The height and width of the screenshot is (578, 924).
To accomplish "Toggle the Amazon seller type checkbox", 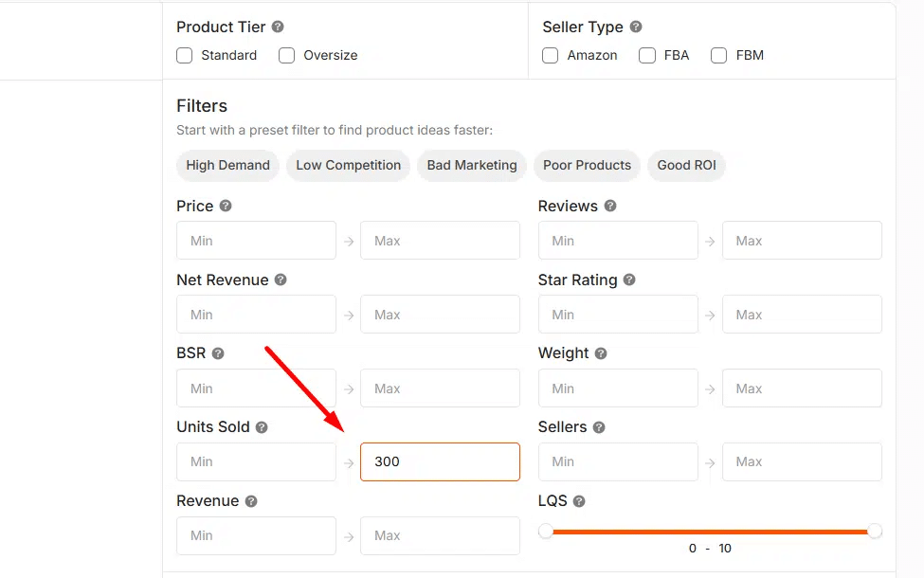I will [551, 56].
